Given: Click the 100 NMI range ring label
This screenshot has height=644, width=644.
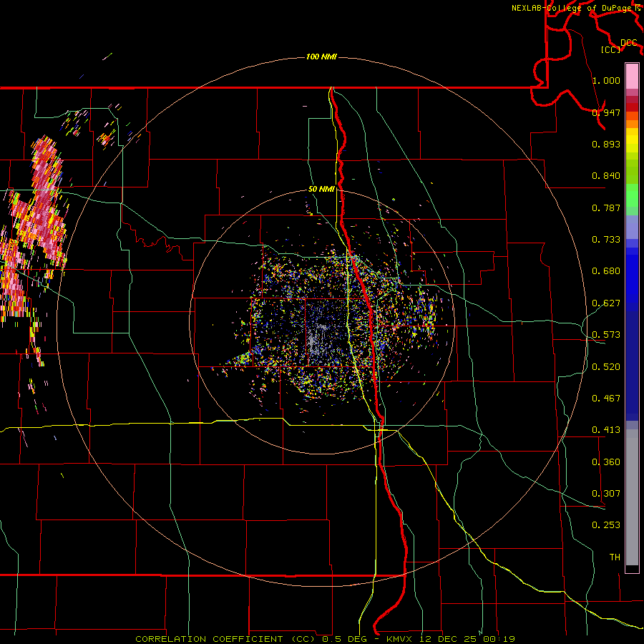Looking at the screenshot, I should click(321, 57).
